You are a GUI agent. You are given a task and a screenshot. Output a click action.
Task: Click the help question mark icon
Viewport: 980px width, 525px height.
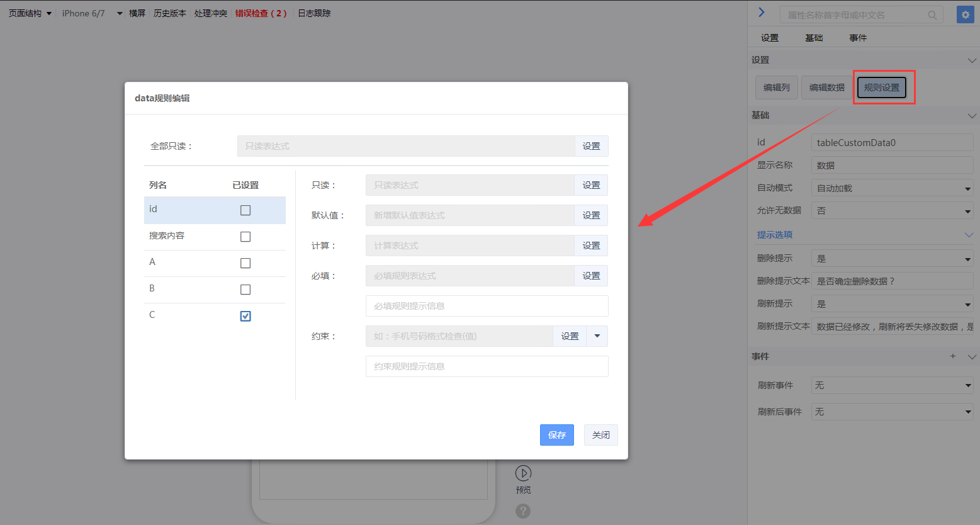(x=523, y=511)
